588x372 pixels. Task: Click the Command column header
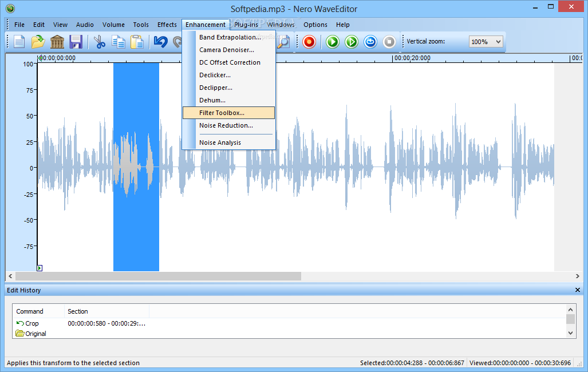pos(38,311)
